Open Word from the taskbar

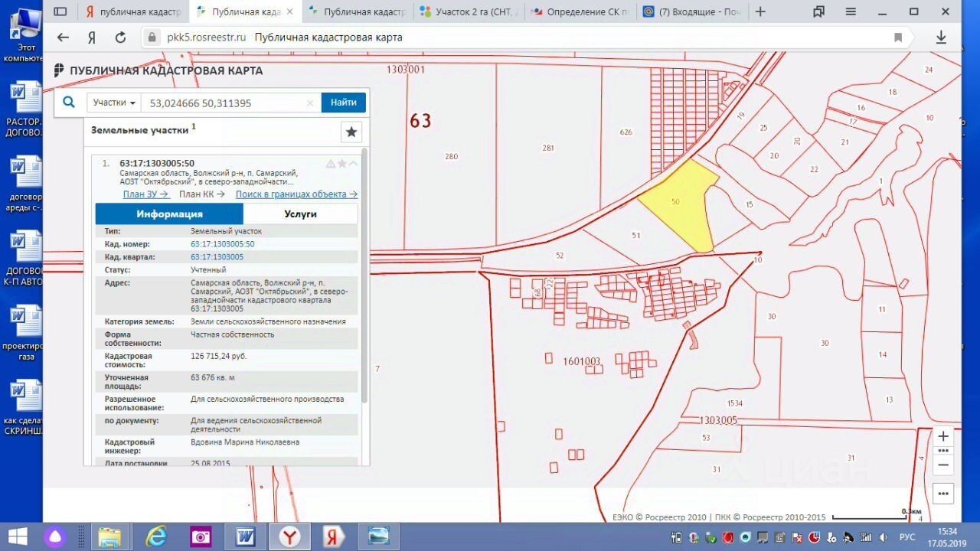(245, 536)
